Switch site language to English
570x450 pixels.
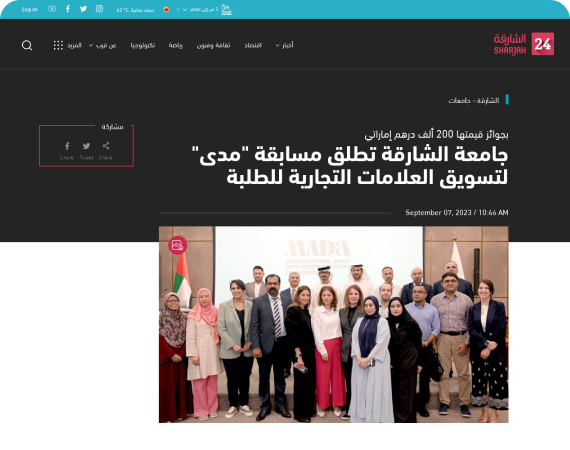(x=30, y=9)
